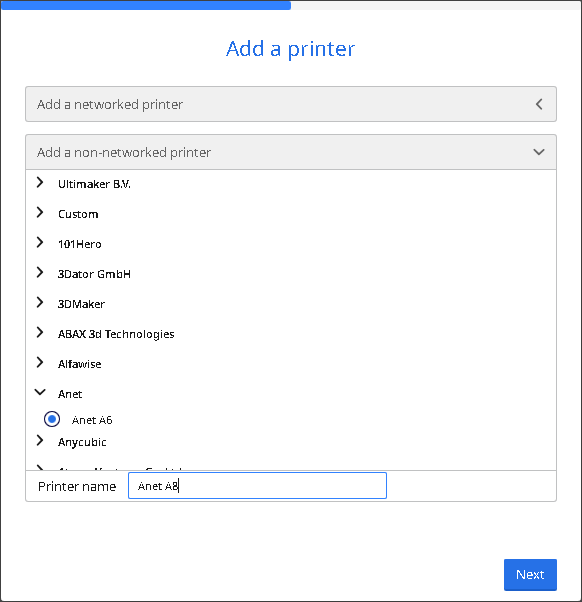Expand the 3Dator GmbH chevron
The height and width of the screenshot is (602, 582).
[40, 273]
